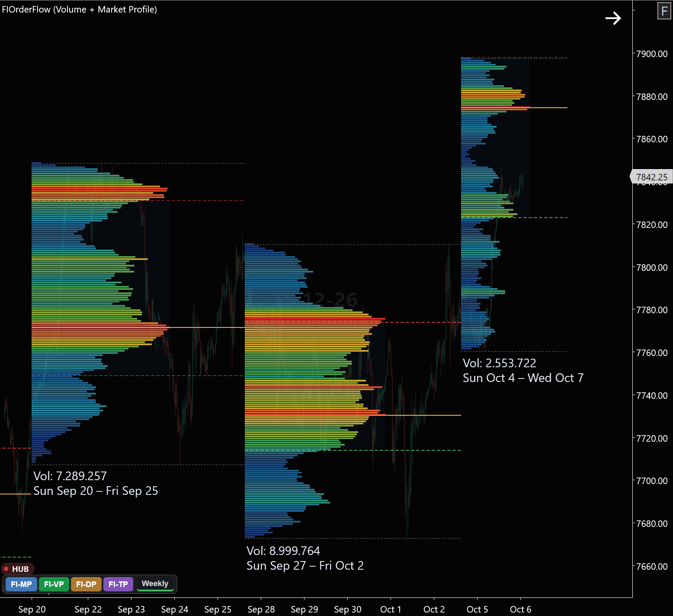This screenshot has width=673, height=616.
Task: Click the Sep 22 date on time axis
Action: tap(88, 609)
